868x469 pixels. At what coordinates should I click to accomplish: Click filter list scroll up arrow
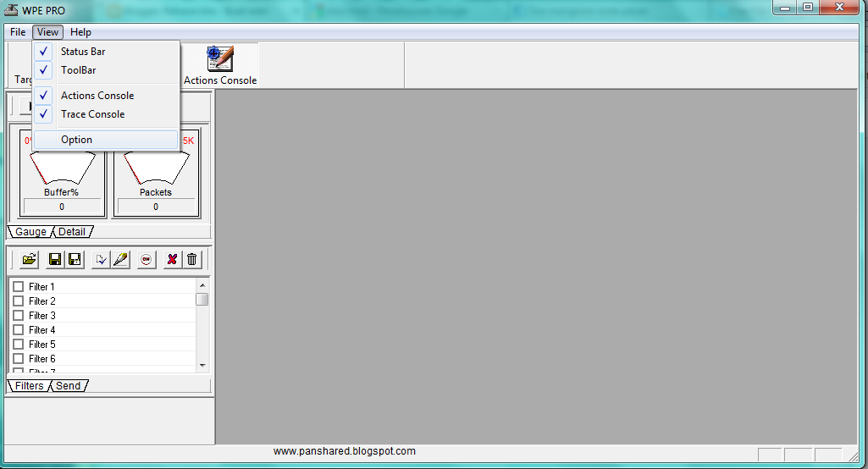pyautogui.click(x=202, y=285)
